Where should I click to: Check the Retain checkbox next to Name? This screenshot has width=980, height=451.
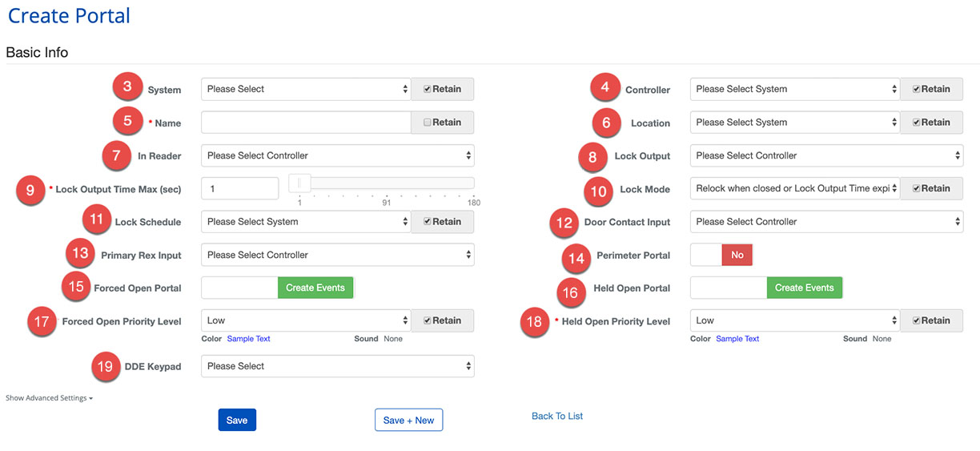pos(427,123)
